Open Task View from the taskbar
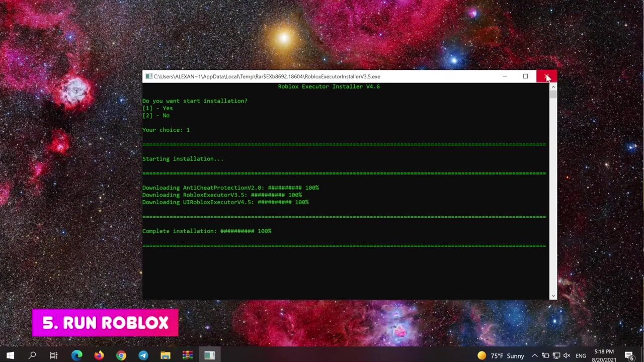 coord(53,355)
